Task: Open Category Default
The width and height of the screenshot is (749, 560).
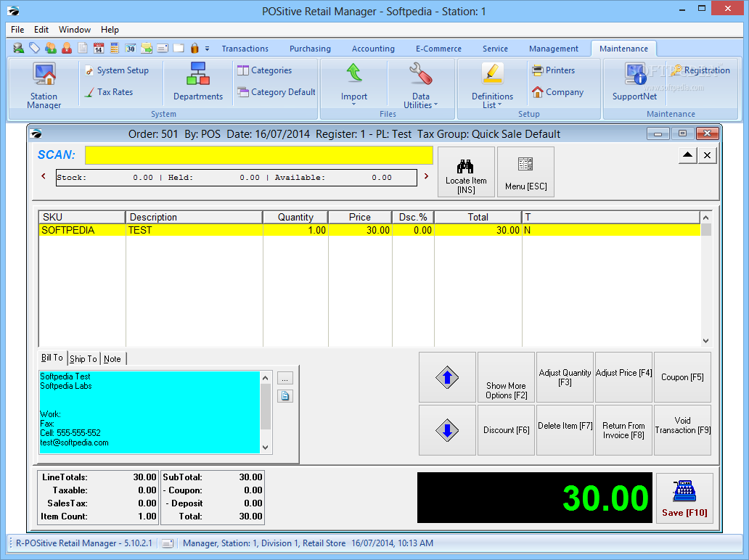Action: [277, 92]
